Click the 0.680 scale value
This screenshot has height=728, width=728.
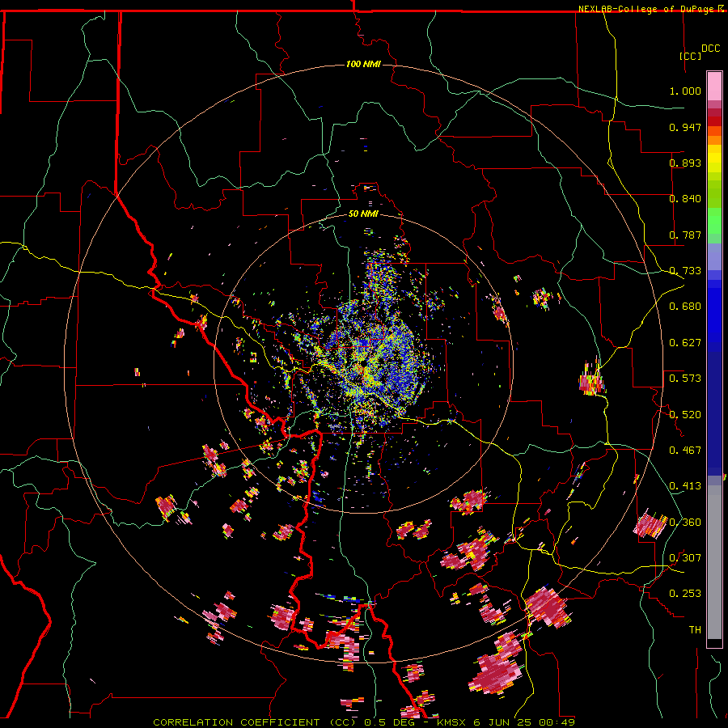pos(685,307)
